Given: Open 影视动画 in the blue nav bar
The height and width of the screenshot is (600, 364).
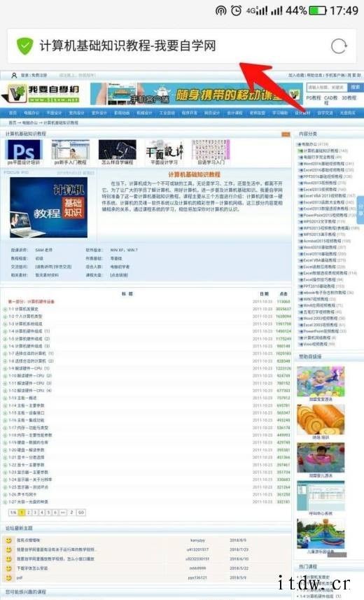Looking at the screenshot, I should (x=122, y=113).
